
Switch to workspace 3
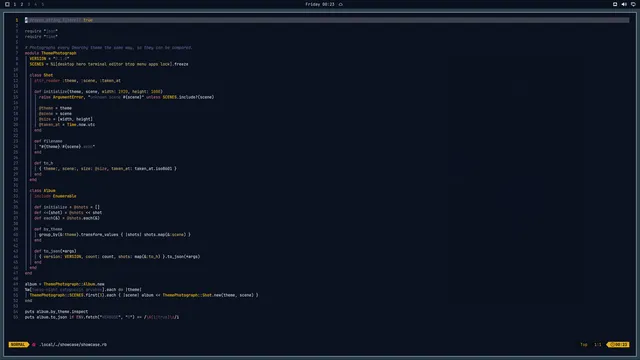(x=29, y=4)
